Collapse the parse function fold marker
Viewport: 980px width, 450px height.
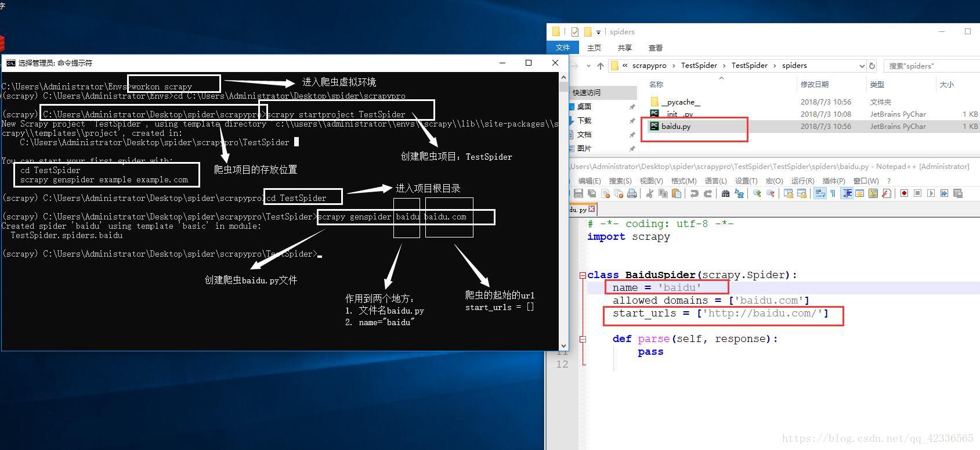pyautogui.click(x=583, y=339)
